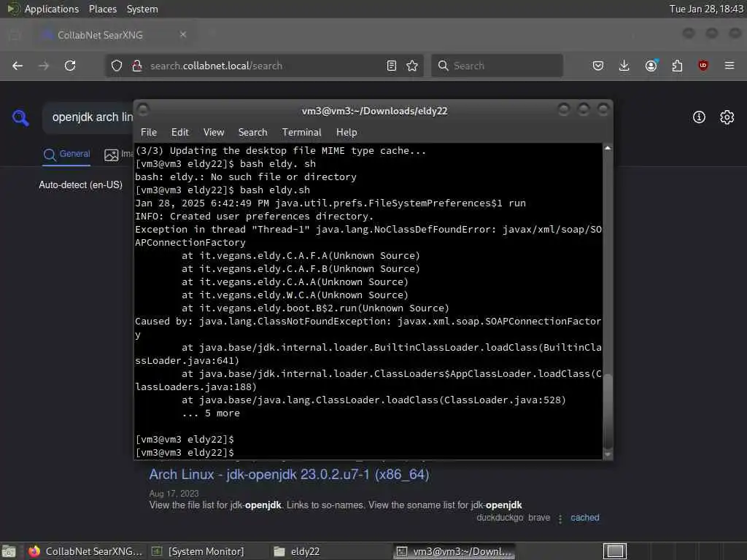The image size is (747, 560).
Task: Open the terminal View menu
Action: 214,133
